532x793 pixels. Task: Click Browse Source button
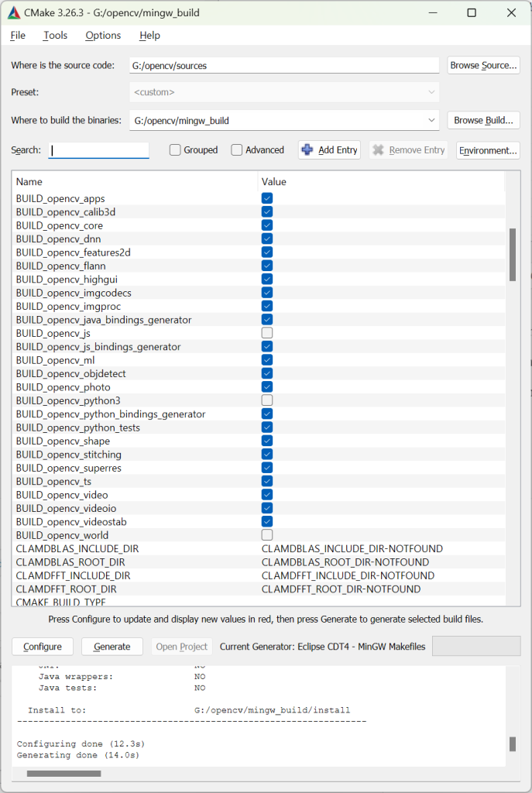(483, 65)
